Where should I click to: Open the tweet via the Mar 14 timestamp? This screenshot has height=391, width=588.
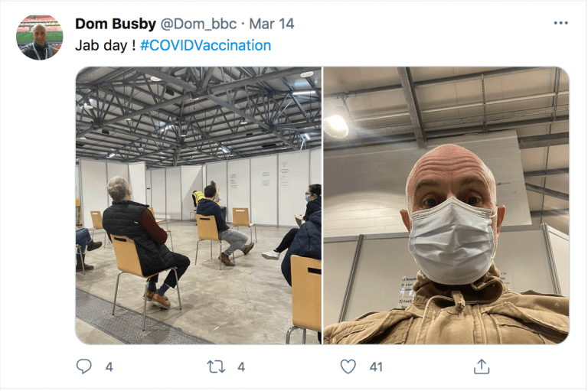(x=272, y=24)
